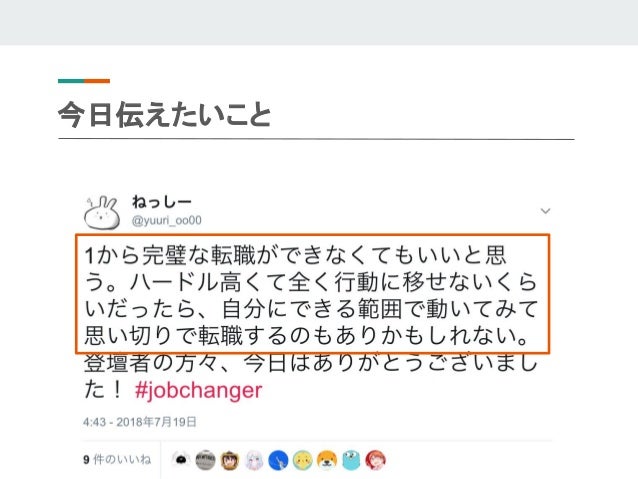The image size is (638, 479).
Task: Click the gray round liker avatar
Action: pos(205,460)
